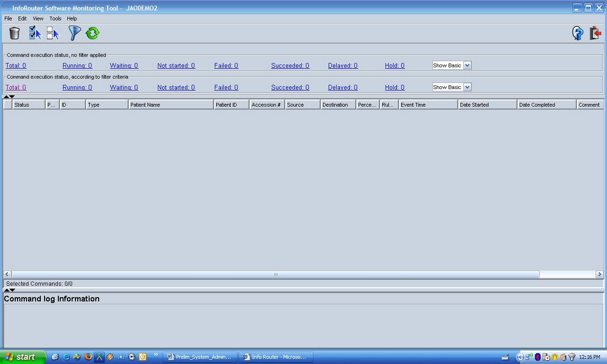
Task: Click Event Time column header
Action: click(428, 105)
